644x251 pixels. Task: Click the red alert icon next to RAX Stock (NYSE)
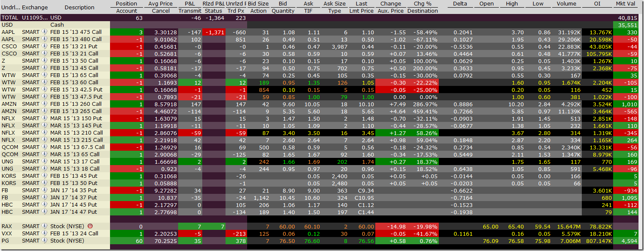tap(90, 226)
